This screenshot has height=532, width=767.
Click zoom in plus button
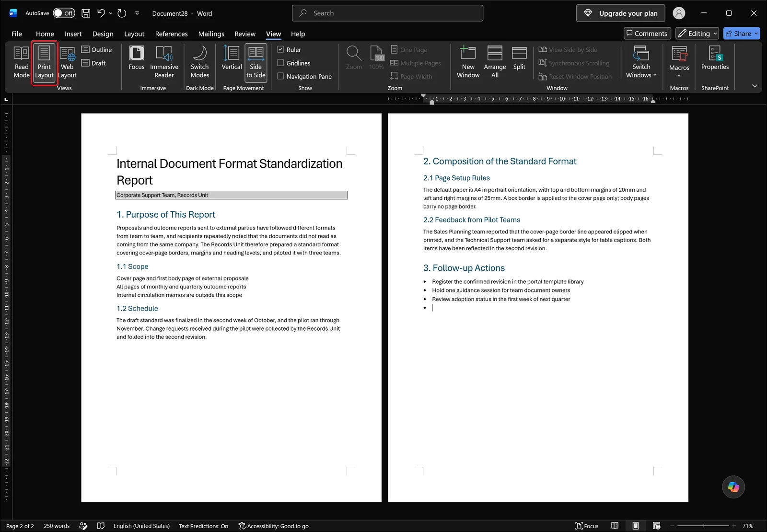click(733, 526)
